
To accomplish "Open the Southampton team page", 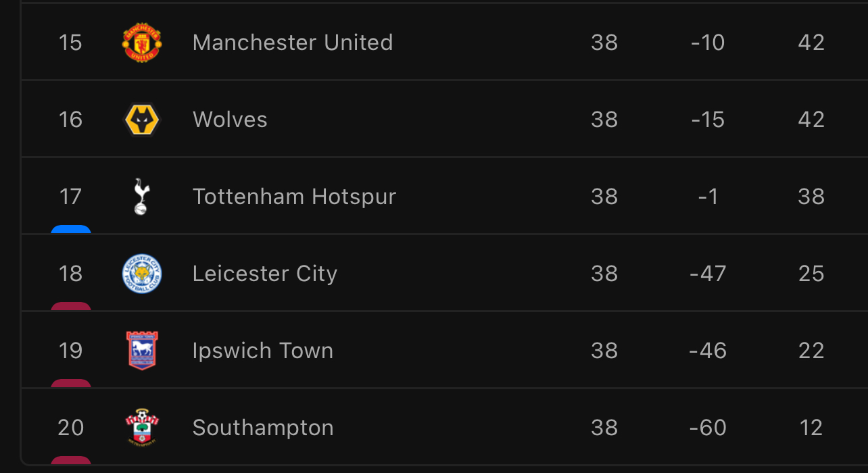I will pyautogui.click(x=263, y=428).
